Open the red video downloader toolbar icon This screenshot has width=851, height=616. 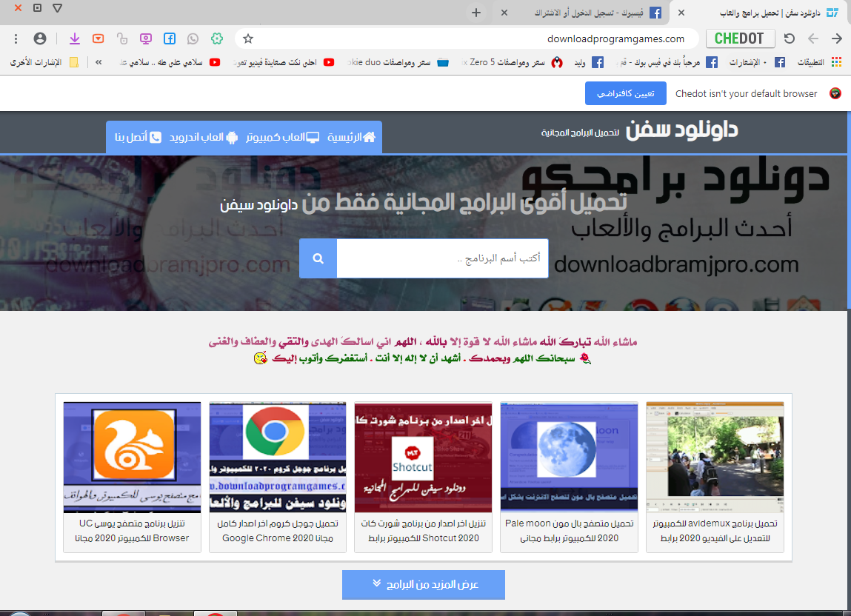tap(98, 38)
